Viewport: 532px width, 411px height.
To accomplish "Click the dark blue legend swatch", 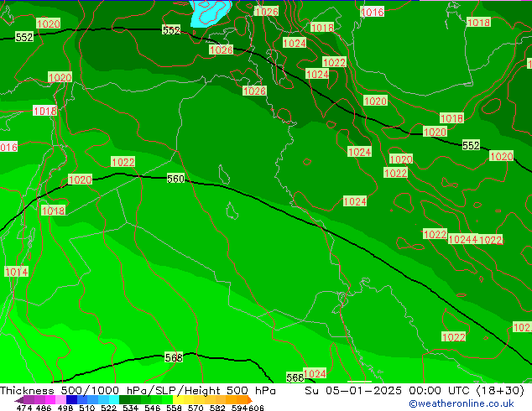I will [71, 400].
